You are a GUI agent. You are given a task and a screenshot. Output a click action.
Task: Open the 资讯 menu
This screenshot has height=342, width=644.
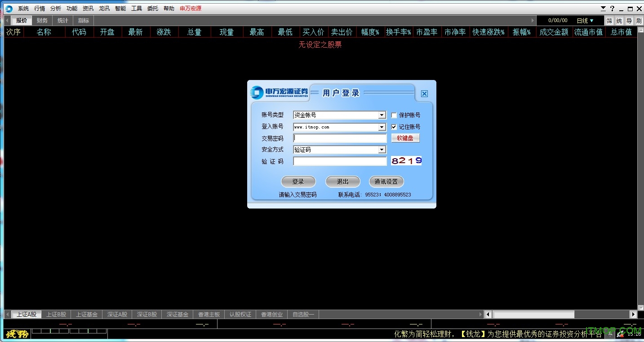(88, 9)
